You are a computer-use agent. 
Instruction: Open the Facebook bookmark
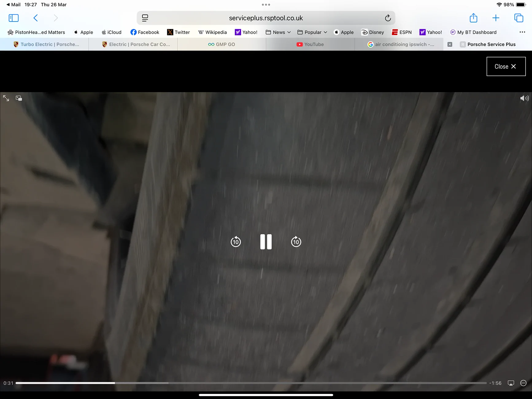145,32
